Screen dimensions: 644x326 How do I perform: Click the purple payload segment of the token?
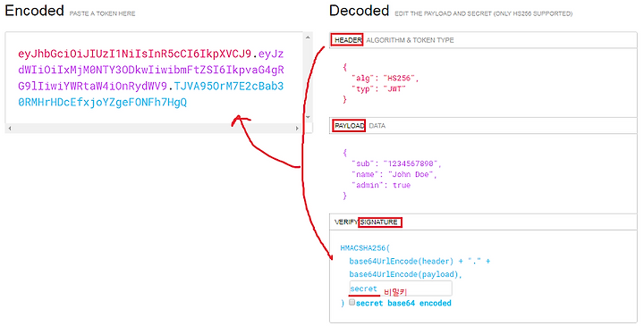151,70
